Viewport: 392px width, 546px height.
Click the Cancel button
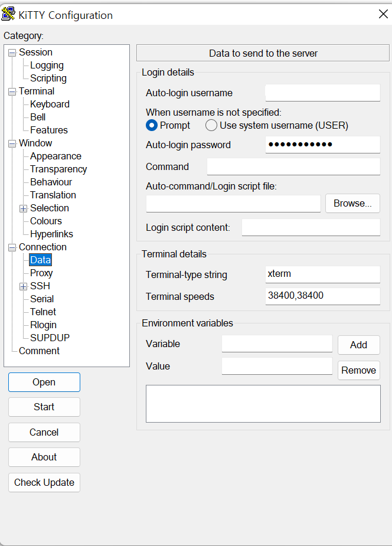coord(44,433)
